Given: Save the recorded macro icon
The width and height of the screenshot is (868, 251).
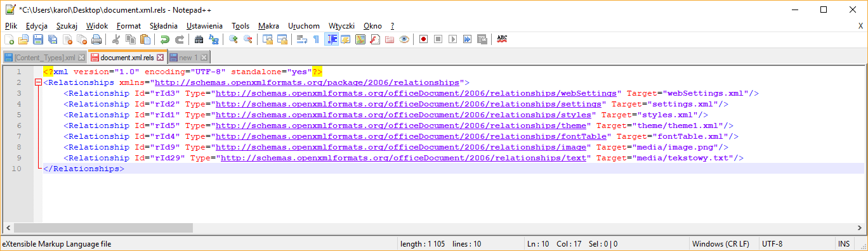Looking at the screenshot, I should coord(482,39).
